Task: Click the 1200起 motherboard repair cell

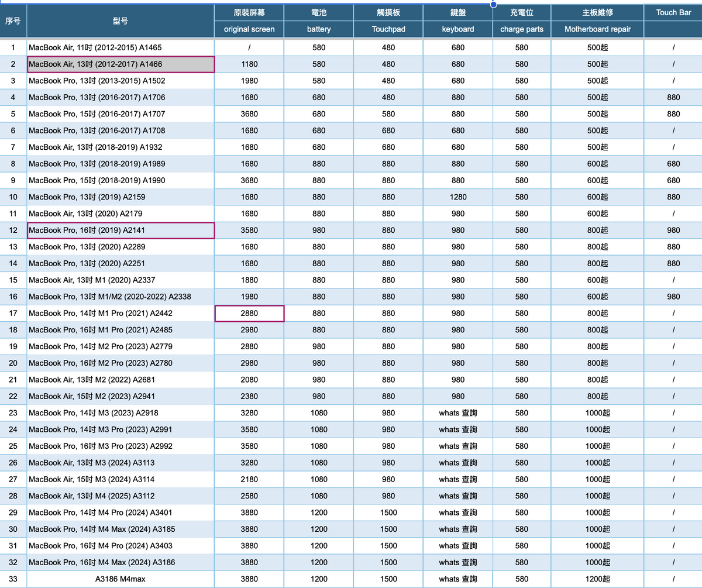Action: (597, 579)
